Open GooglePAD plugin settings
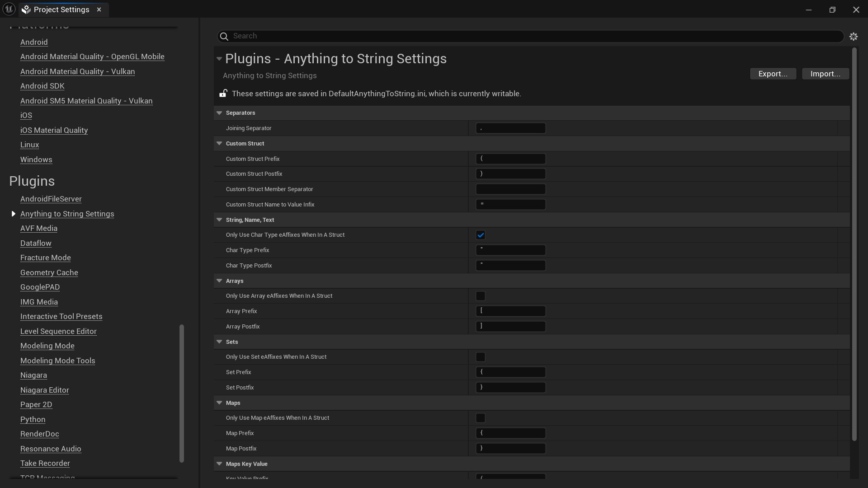 40,287
